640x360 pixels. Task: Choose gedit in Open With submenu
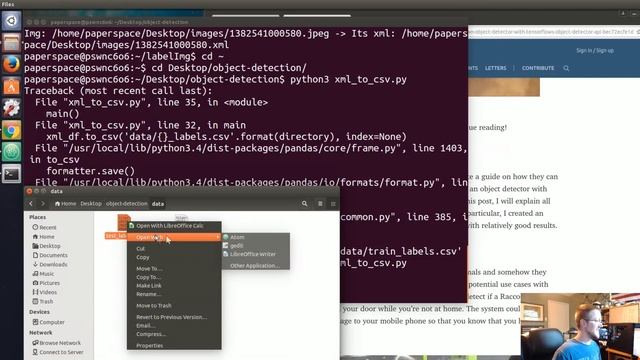coord(256,246)
